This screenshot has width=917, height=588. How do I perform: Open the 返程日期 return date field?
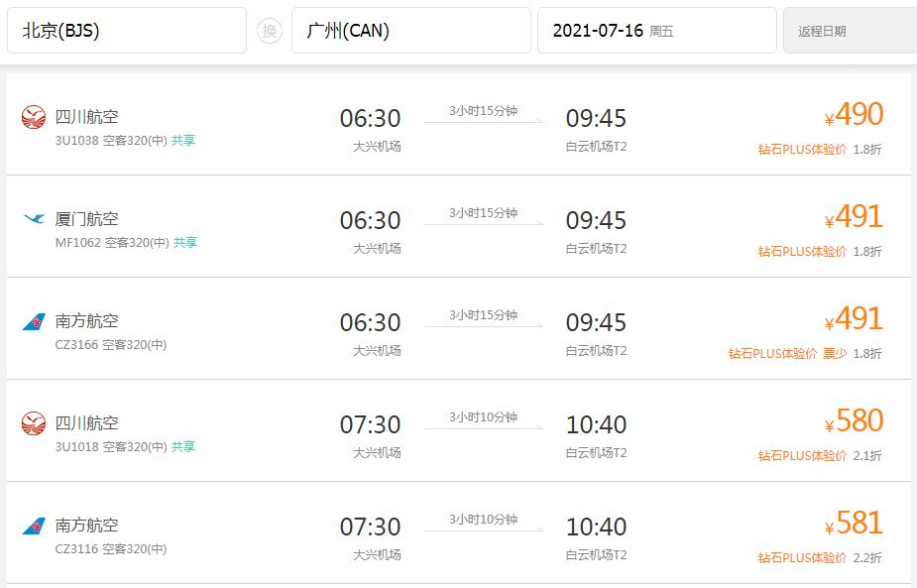tap(851, 31)
